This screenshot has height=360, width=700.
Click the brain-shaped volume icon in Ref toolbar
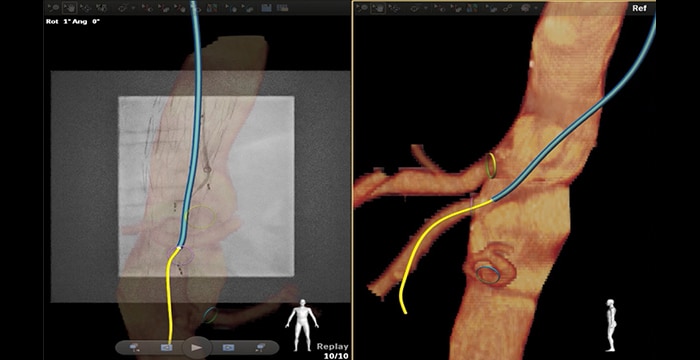tap(525, 8)
